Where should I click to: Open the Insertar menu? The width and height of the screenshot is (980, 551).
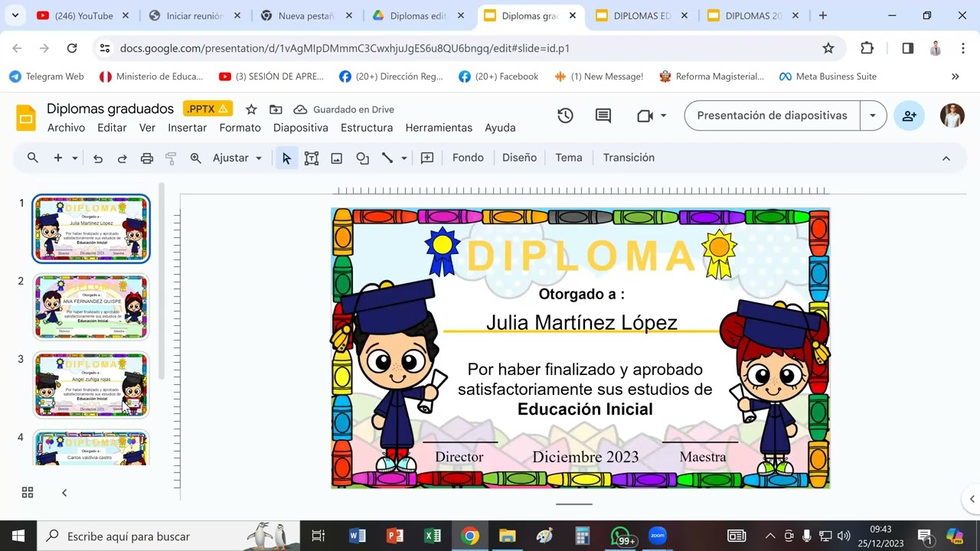tap(188, 128)
